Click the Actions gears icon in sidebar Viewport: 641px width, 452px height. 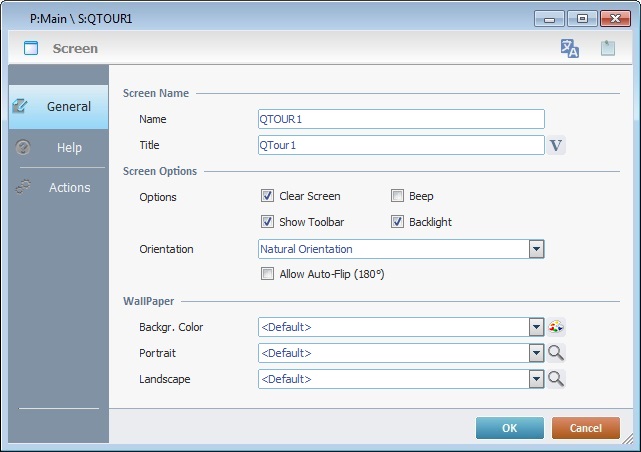tap(24, 187)
